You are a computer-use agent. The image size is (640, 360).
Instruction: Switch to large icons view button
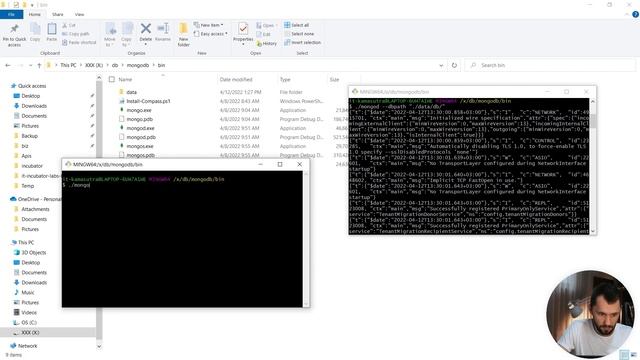click(x=633, y=355)
